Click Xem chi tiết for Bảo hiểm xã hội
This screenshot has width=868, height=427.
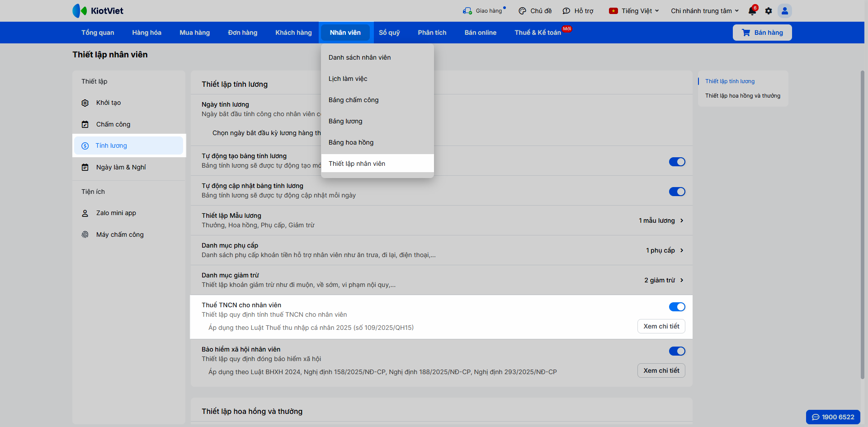coord(661,371)
